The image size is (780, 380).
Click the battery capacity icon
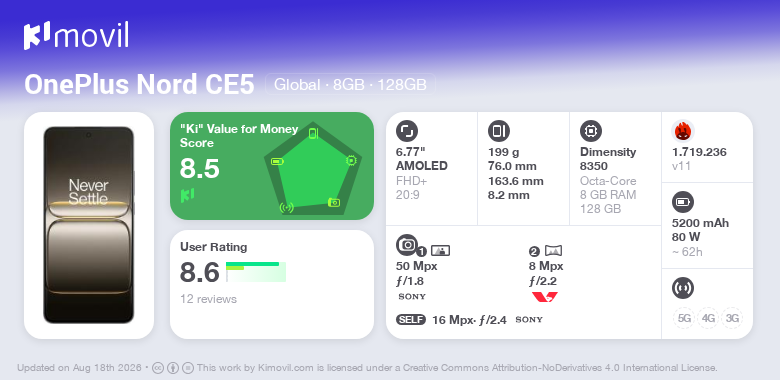point(682,202)
